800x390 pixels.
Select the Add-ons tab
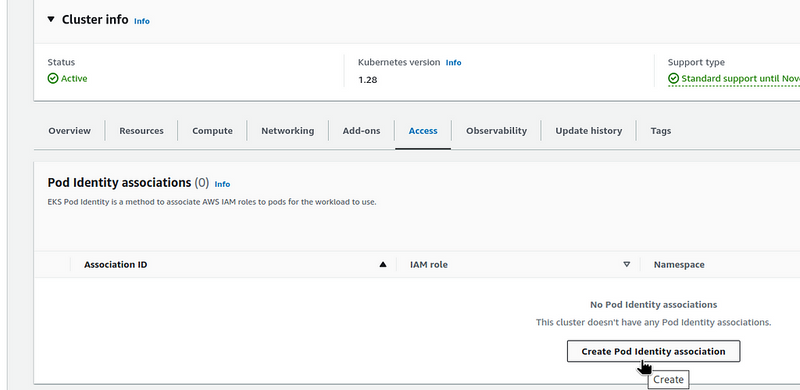click(361, 131)
